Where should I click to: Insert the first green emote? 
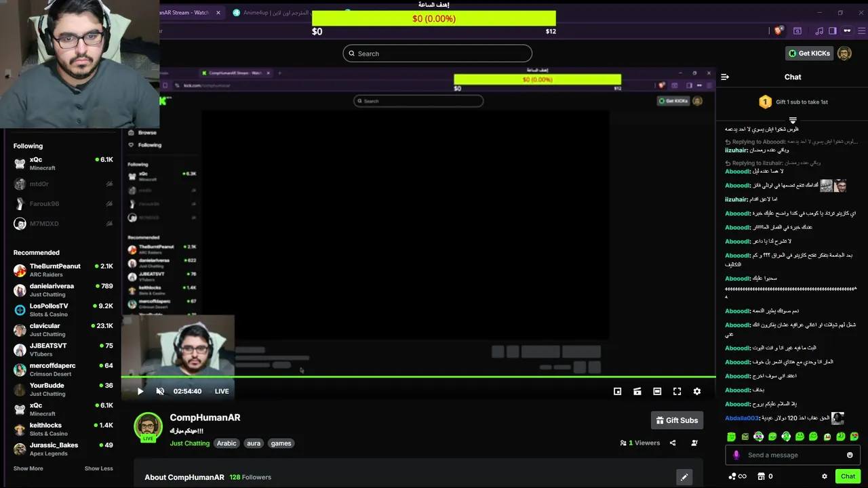point(731,436)
